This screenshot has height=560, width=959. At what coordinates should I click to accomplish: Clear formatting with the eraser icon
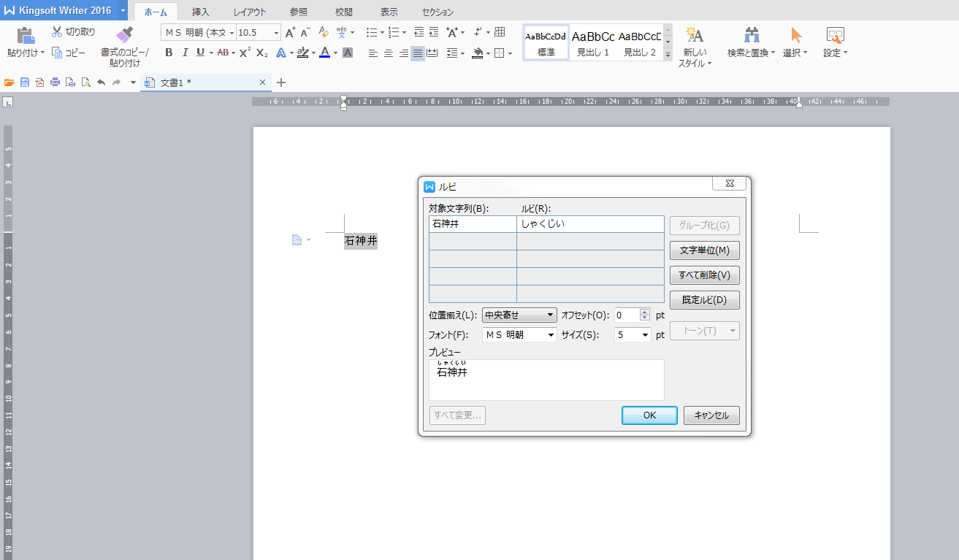tap(324, 32)
